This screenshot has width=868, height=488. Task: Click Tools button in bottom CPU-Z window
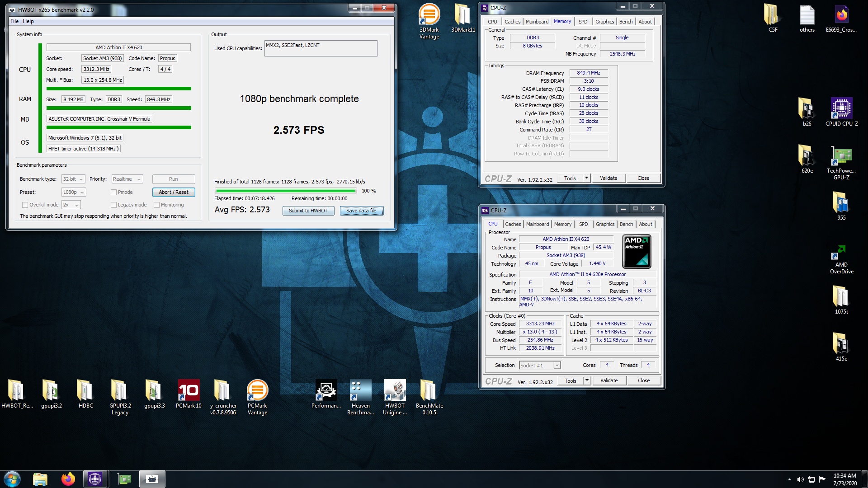pyautogui.click(x=571, y=380)
